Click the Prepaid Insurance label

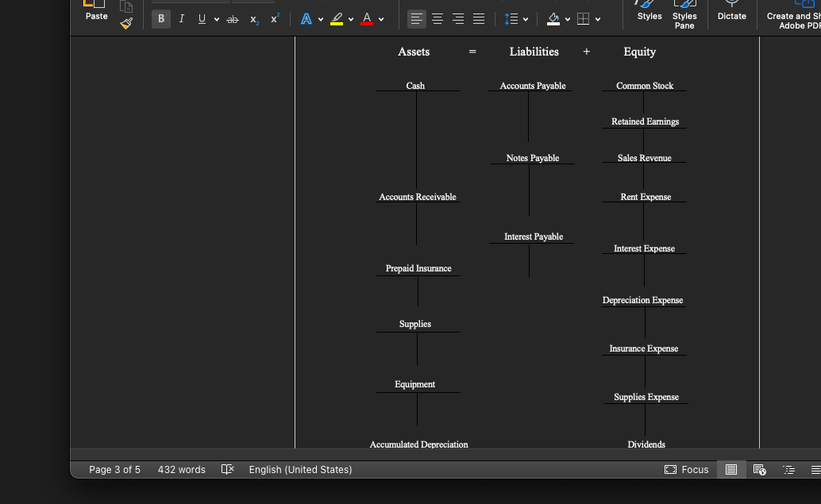[x=418, y=268]
